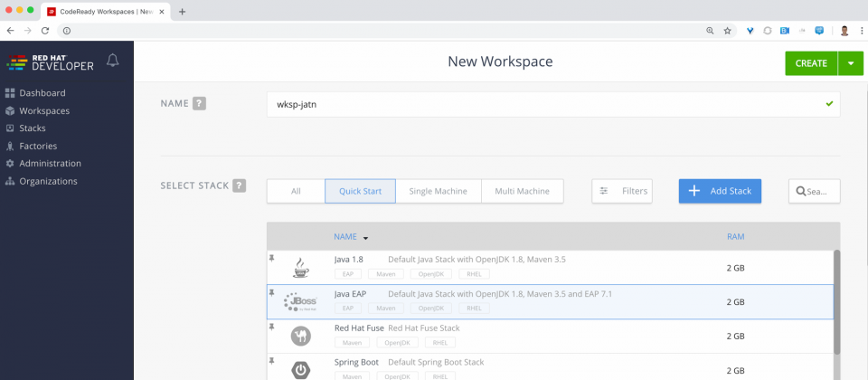Click the browser back arrow

(10, 31)
